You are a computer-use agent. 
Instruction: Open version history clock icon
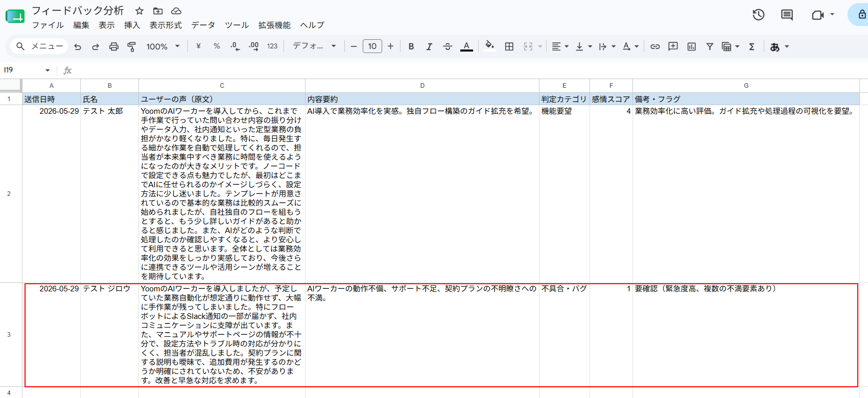759,15
